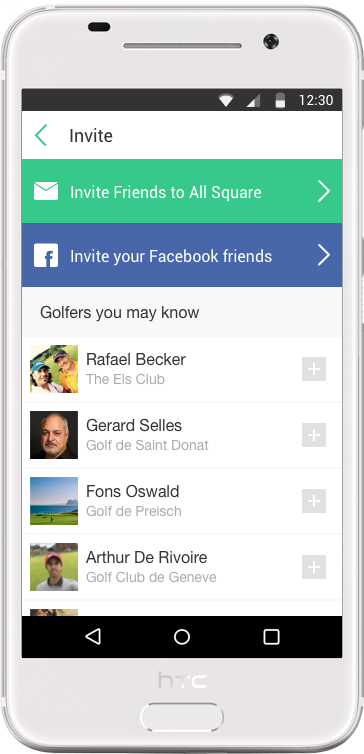Image resolution: width=364 pixels, height=754 pixels.
Task: View Arthur De Rivoire's profile photo
Action: pos(54,567)
